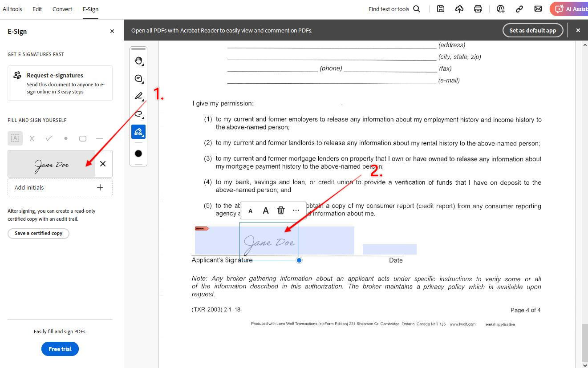Select the hand pan tool
The width and height of the screenshot is (588, 368).
138,61
